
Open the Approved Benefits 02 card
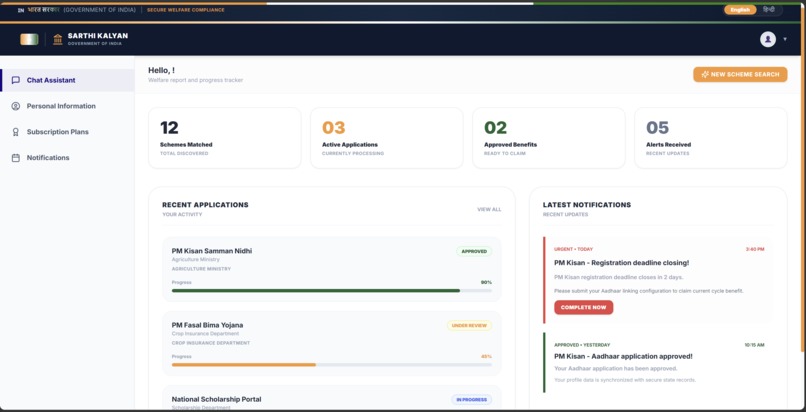point(548,138)
